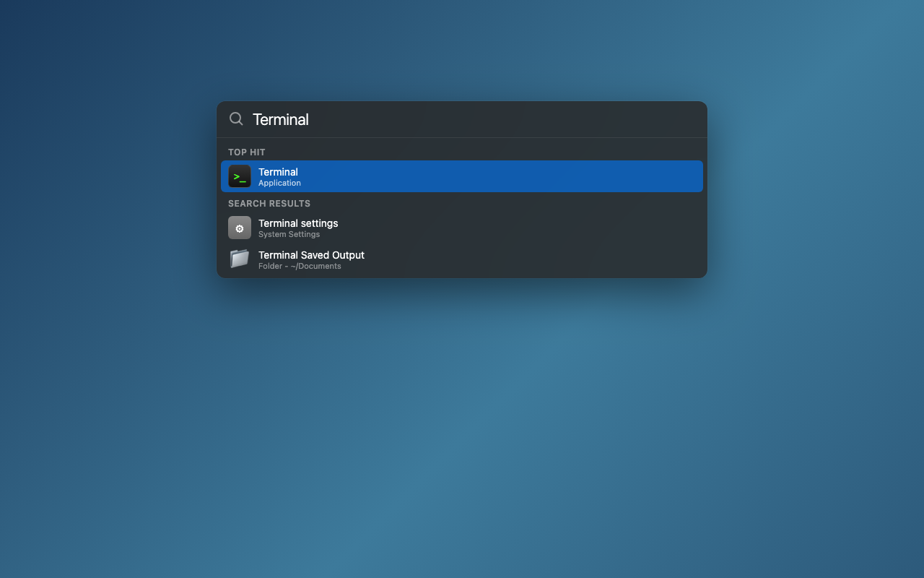Viewport: 924px width, 578px height.
Task: Click the "Folder – ~/Documents" subtitle text
Action: click(x=300, y=267)
